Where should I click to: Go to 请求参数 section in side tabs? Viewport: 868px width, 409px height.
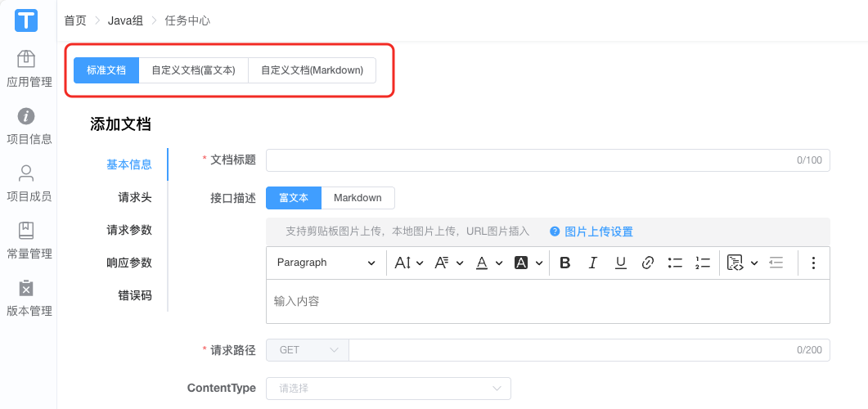(x=129, y=230)
